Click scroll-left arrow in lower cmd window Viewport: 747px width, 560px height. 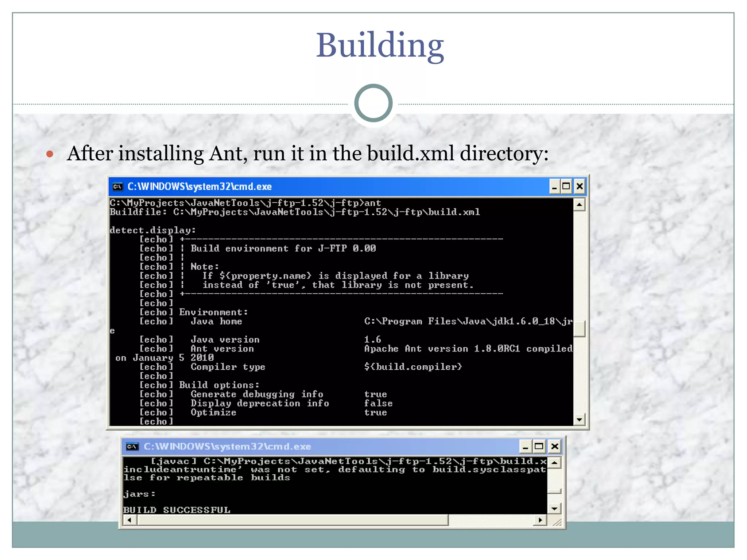click(129, 520)
